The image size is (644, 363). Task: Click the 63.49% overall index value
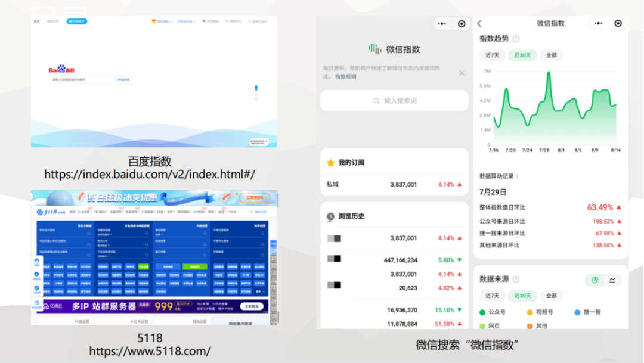coord(600,207)
